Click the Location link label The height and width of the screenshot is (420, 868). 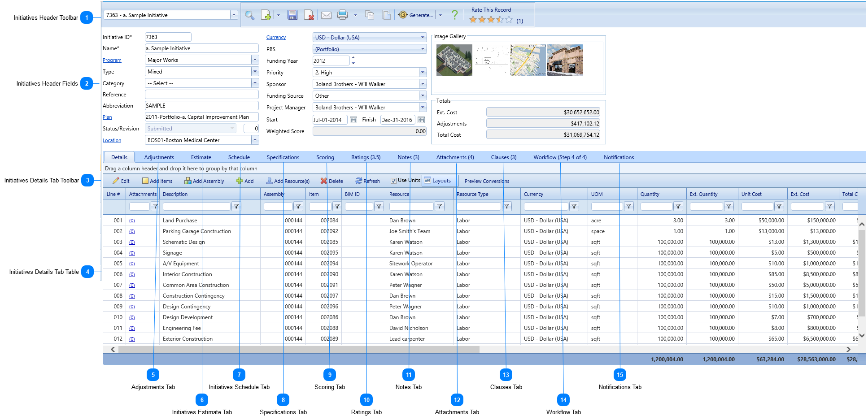pyautogui.click(x=112, y=140)
